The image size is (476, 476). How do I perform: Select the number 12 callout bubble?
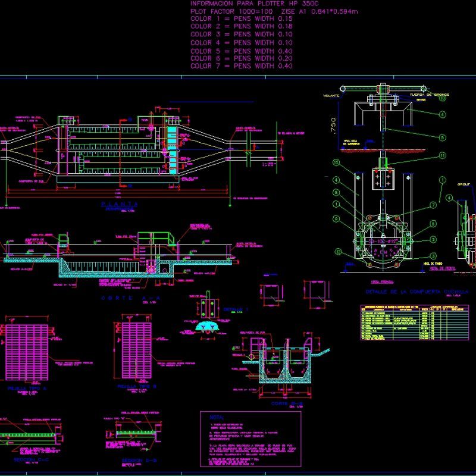(336, 162)
